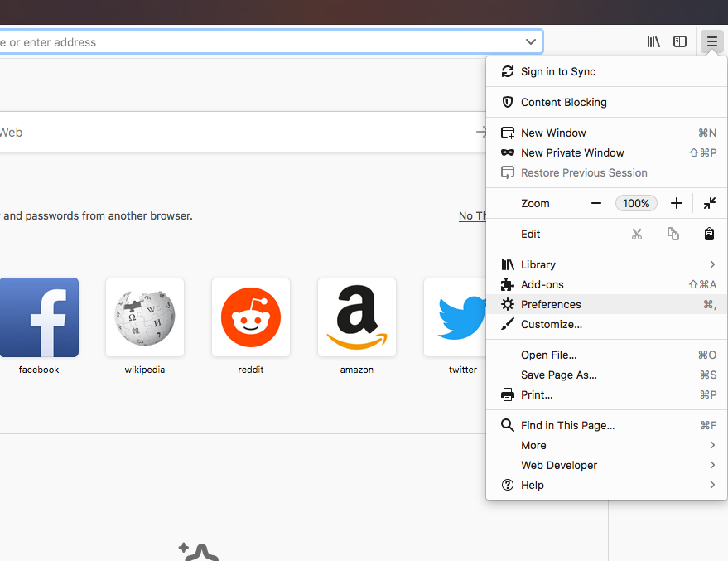Select Customize... menu item
The height and width of the screenshot is (561, 728).
point(606,324)
